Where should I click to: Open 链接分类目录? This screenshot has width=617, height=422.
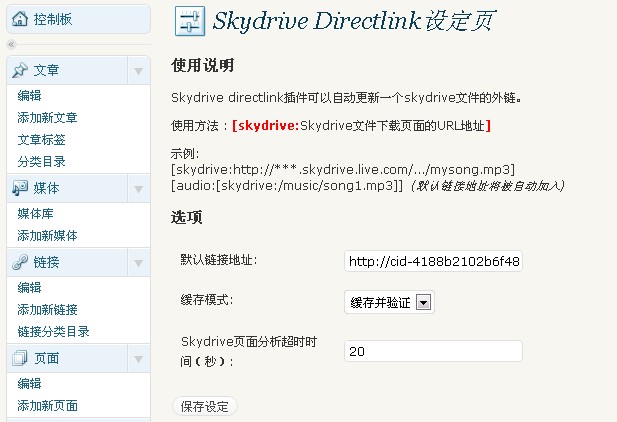(x=54, y=332)
